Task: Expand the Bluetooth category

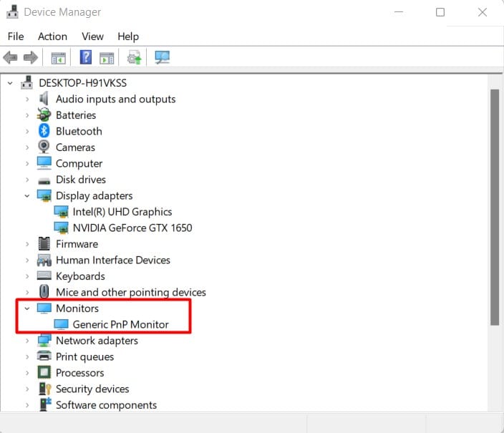Action: tap(27, 132)
